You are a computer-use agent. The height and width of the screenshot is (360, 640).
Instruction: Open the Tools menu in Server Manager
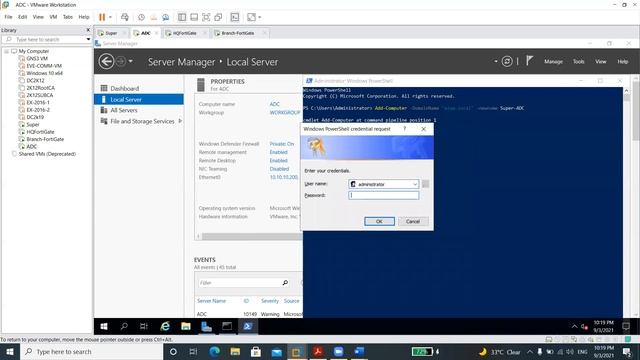pos(578,62)
